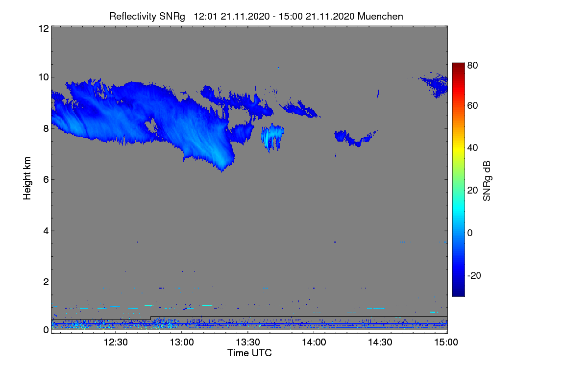The height and width of the screenshot is (392, 588).
Task: Click the 60 colorbar tick label
Action: [x=473, y=106]
